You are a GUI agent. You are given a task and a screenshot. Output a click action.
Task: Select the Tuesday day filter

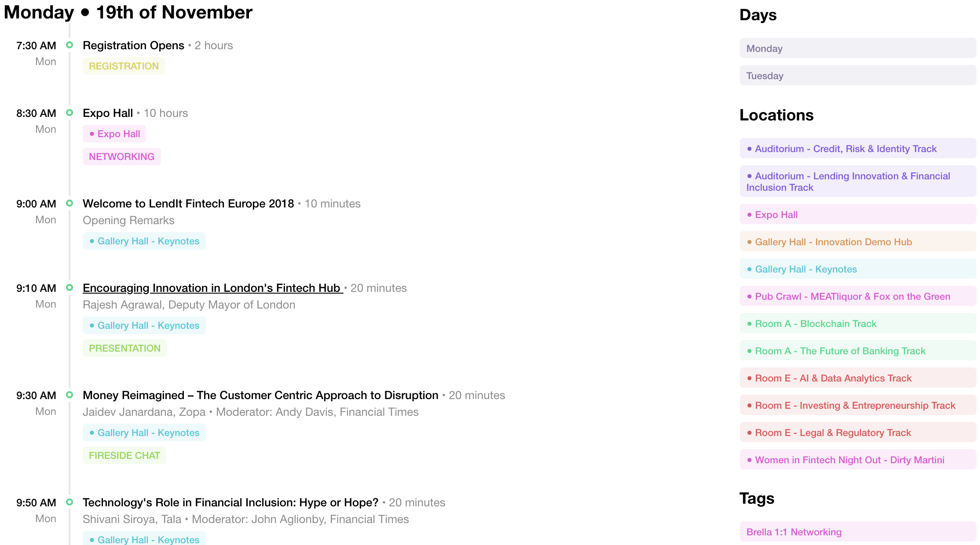[x=858, y=76]
